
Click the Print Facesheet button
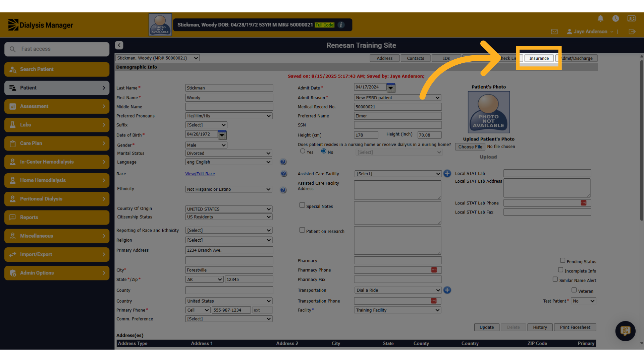pos(575,327)
